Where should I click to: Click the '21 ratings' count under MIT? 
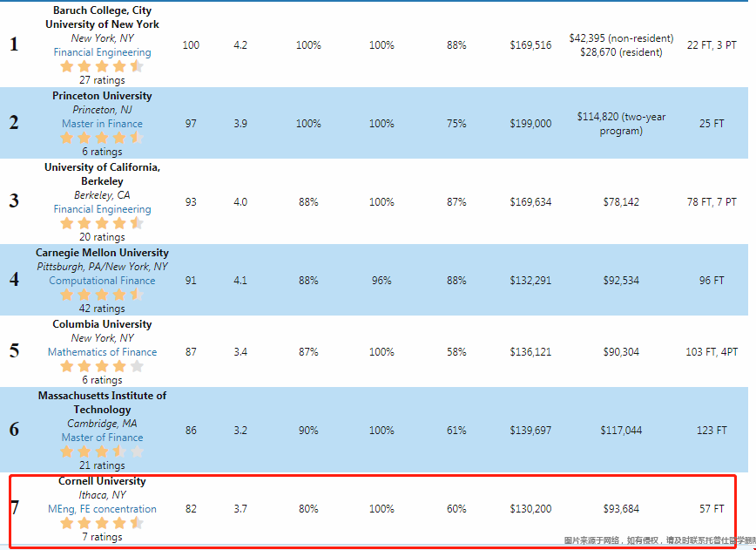pyautogui.click(x=102, y=465)
